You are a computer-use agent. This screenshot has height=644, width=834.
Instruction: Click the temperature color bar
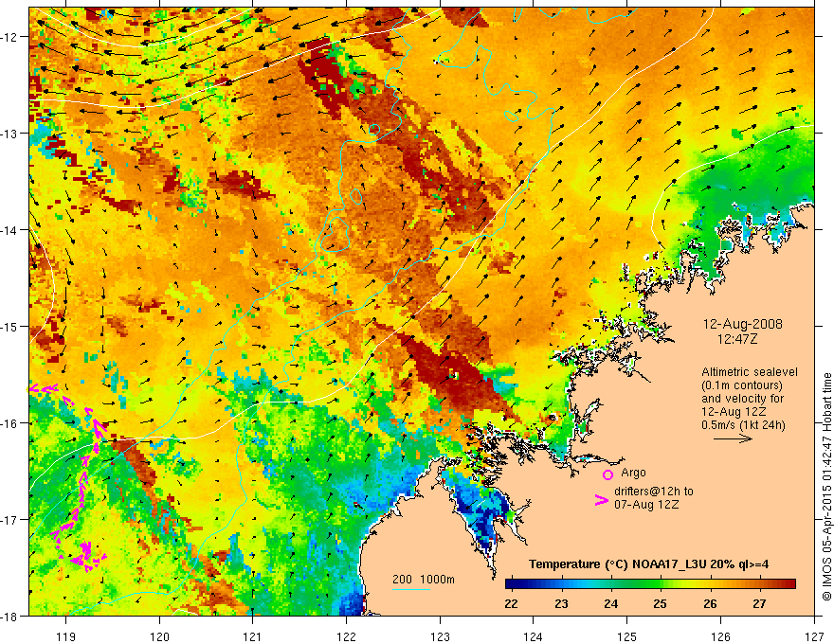click(x=650, y=584)
